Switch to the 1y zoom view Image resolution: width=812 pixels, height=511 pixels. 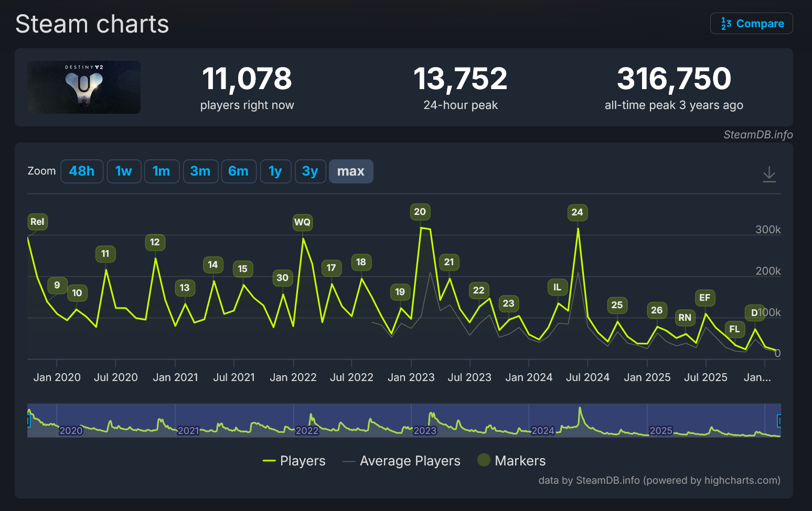point(275,171)
